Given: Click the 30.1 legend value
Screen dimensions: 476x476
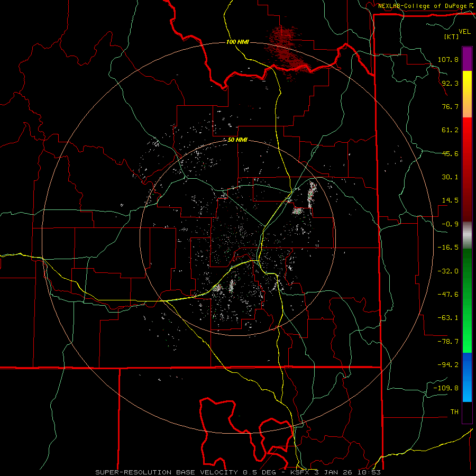Looking at the screenshot, I should click(x=450, y=177).
